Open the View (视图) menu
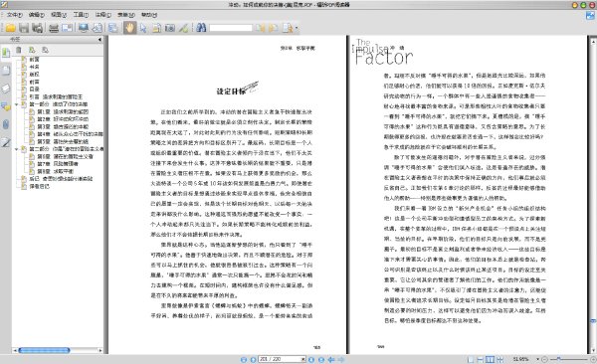This screenshot has width=597, height=364. click(x=59, y=15)
